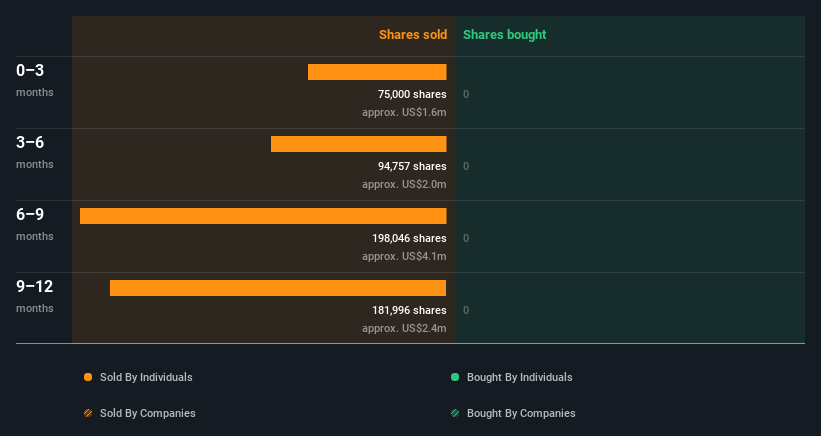Click the Sold By Individuals orange legend dot
Viewport: 821px width, 436px height.
[x=88, y=377]
